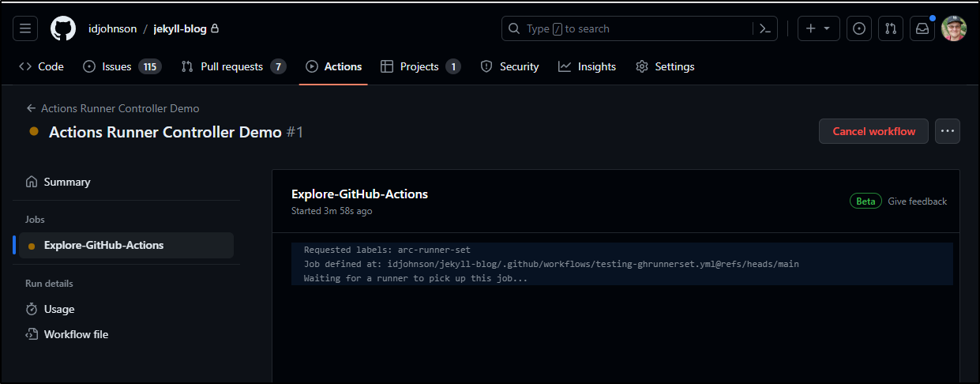This screenshot has width=980, height=384.
Task: Open user avatar menu
Action: 954,28
